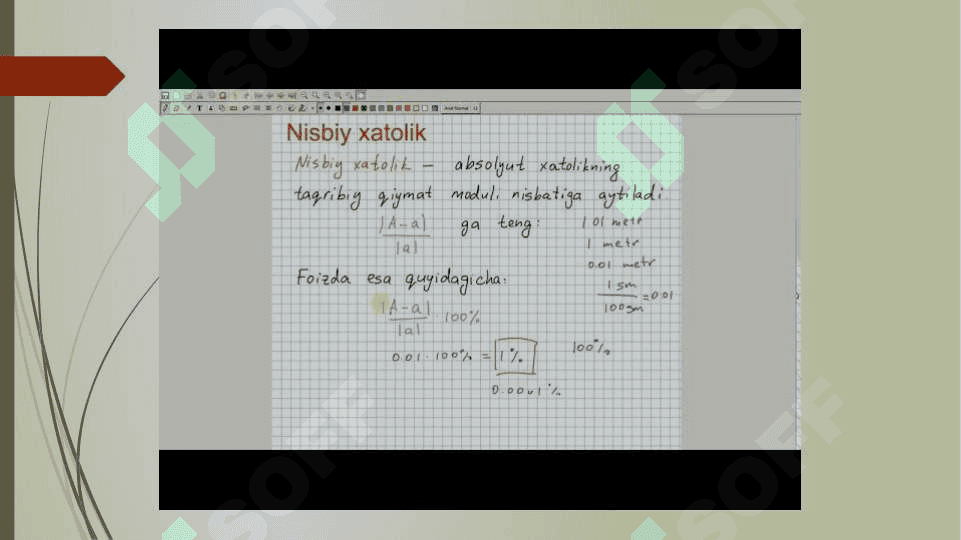Click the last icon of top toolbar row
961x540 pixels.
pyautogui.click(x=361, y=96)
